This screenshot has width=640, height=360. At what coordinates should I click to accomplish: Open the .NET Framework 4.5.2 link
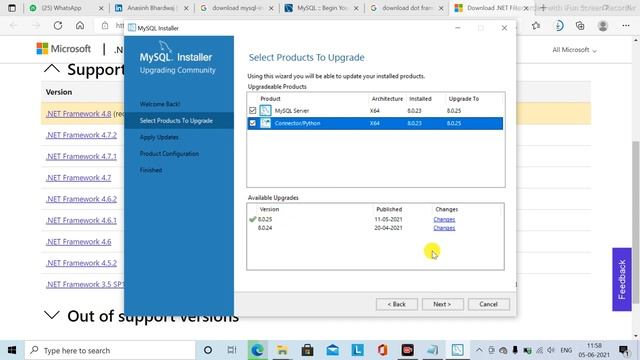pyautogui.click(x=81, y=263)
